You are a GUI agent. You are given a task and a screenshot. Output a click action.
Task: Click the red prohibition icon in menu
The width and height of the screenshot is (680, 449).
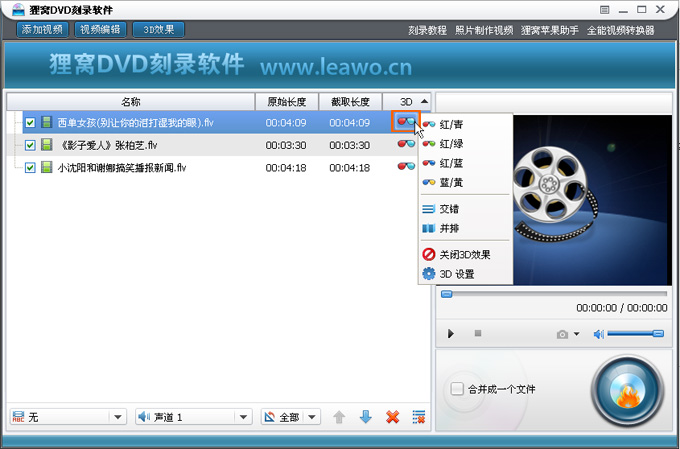pyautogui.click(x=429, y=254)
